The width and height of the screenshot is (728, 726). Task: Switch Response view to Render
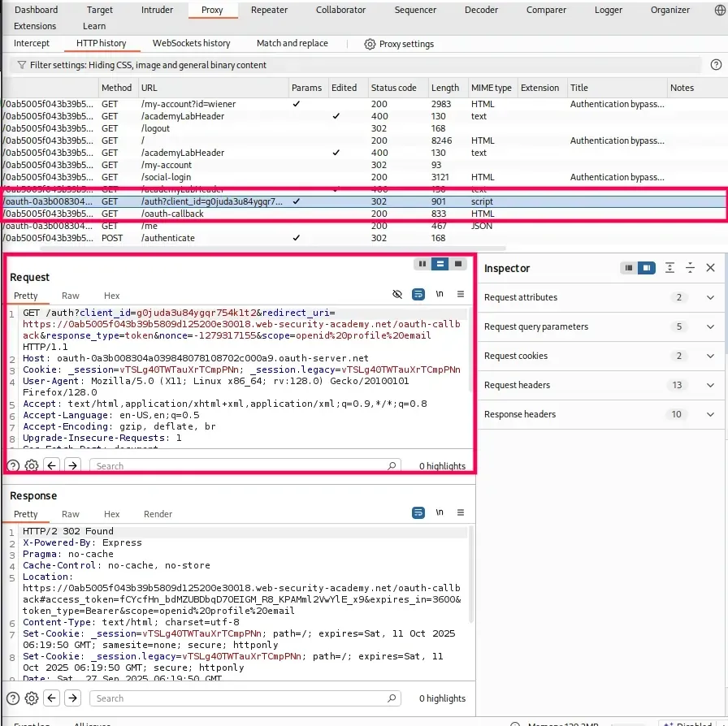[x=158, y=514]
